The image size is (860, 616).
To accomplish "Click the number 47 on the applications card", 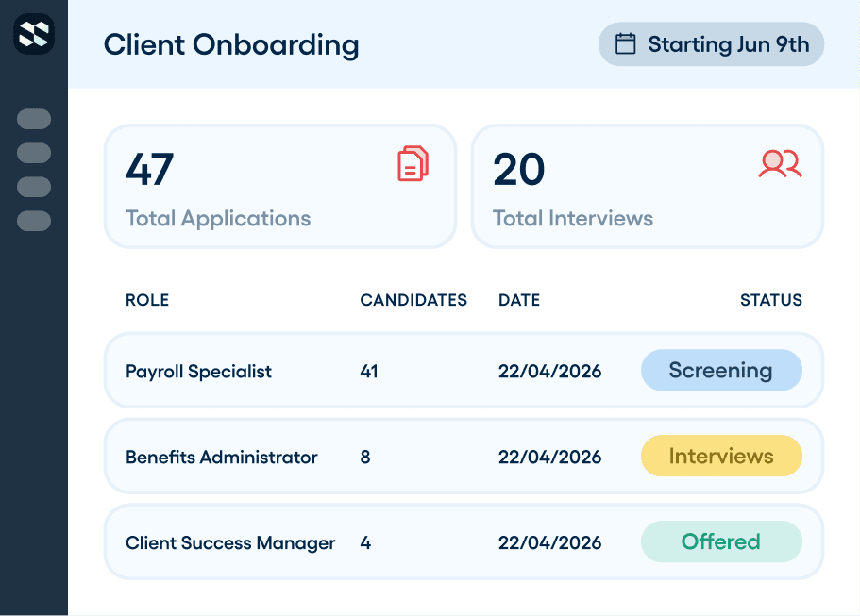I will (x=150, y=170).
